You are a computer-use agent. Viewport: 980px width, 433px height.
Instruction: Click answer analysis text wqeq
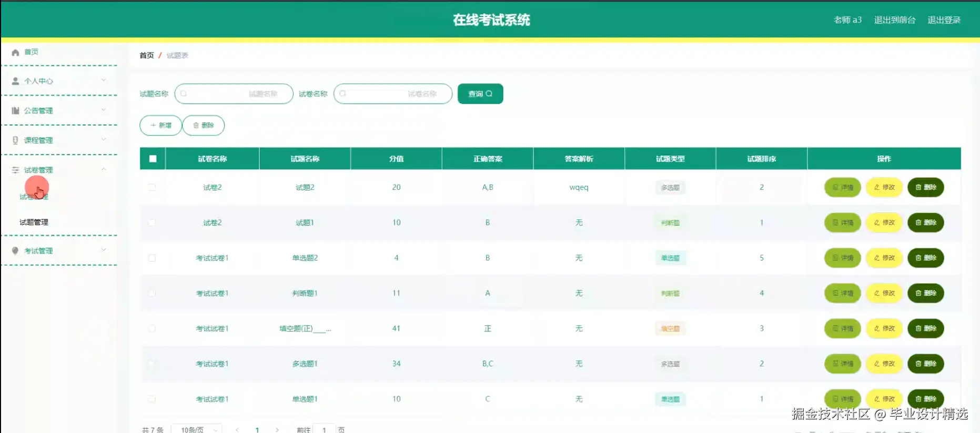tap(579, 187)
